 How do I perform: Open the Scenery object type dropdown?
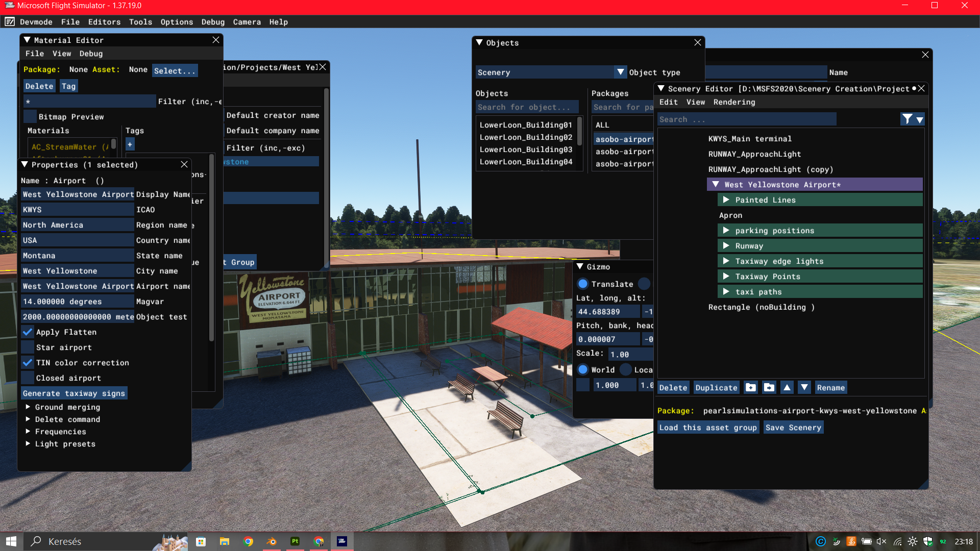[621, 72]
